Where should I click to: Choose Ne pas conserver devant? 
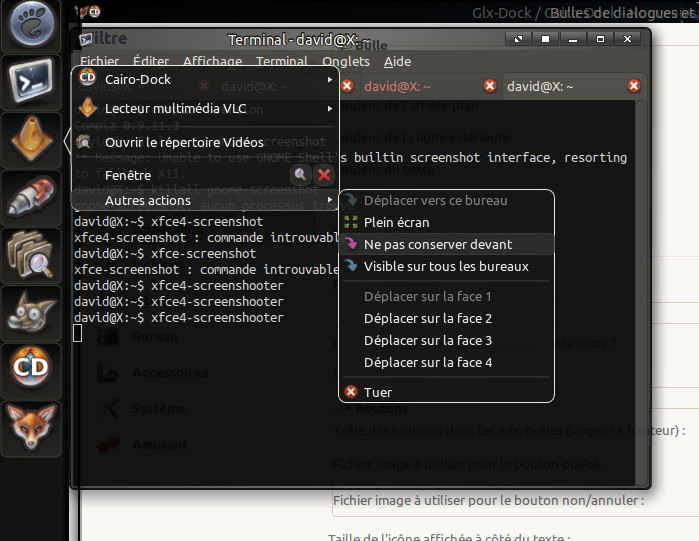click(x=446, y=244)
